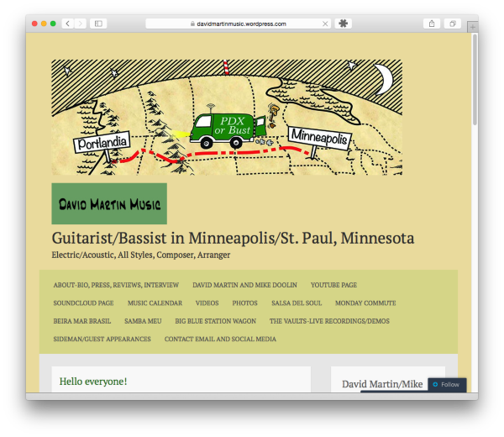Click the forward navigation arrow
The height and width of the screenshot is (437, 504).
click(80, 24)
